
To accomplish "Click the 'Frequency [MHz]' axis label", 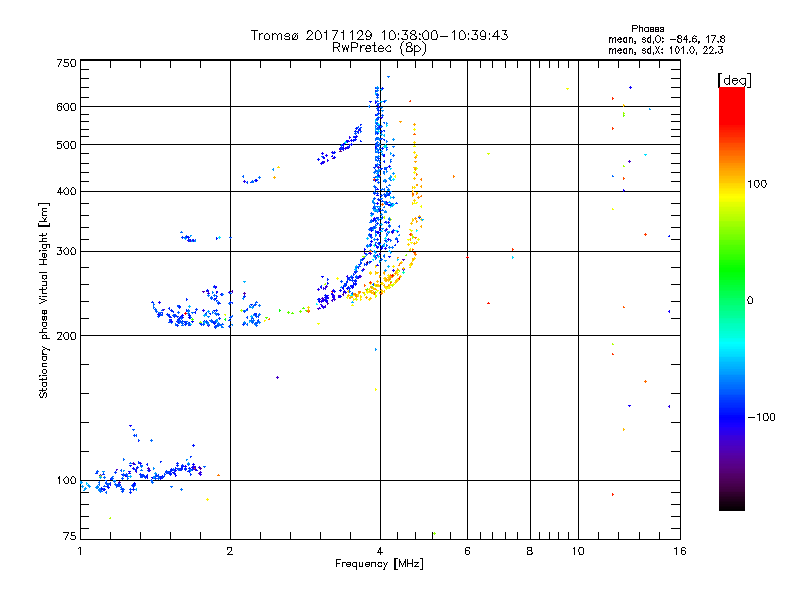I will (379, 564).
